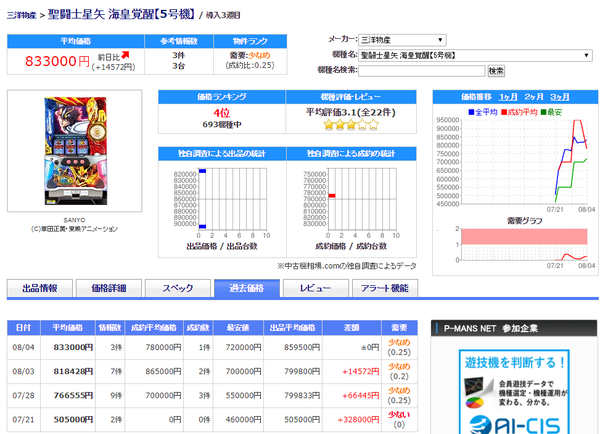Click the 少ない demand label for 07/21
This screenshot has width=600, height=434.
[399, 414]
